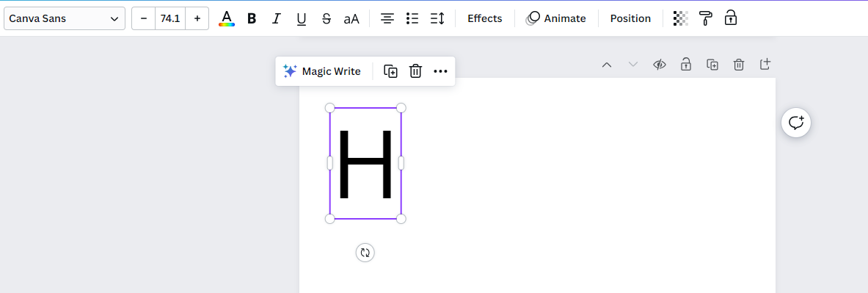Open the Effects panel
868x293 pixels.
tap(485, 18)
